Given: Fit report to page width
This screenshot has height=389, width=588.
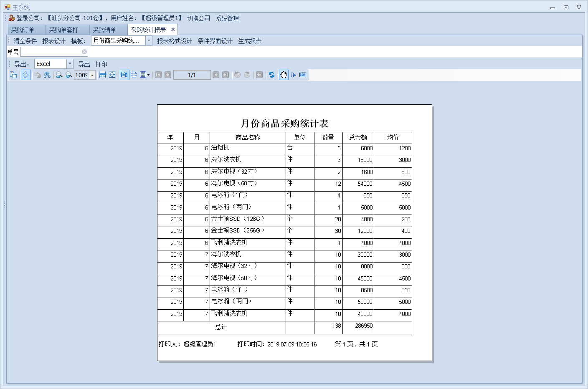Looking at the screenshot, I should pyautogui.click(x=102, y=75).
